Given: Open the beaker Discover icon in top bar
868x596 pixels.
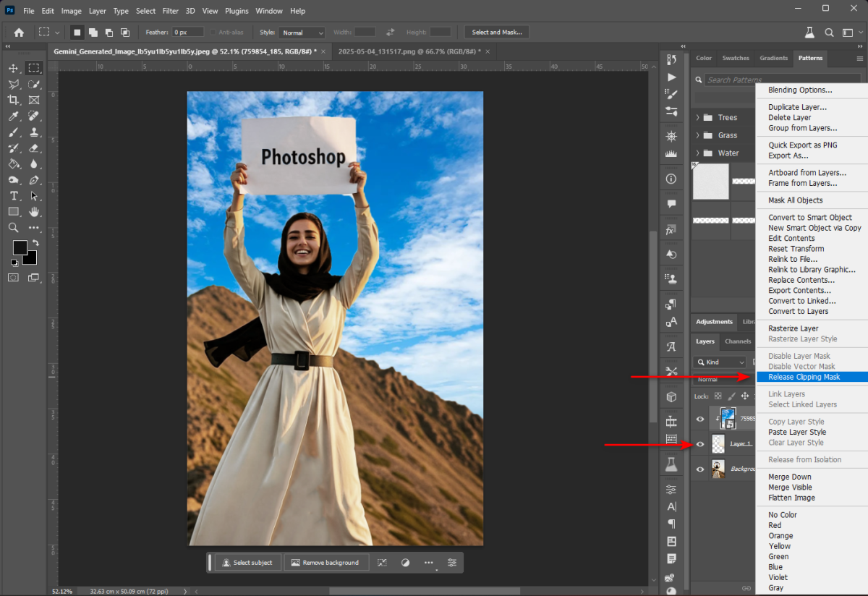Looking at the screenshot, I should coord(810,33).
